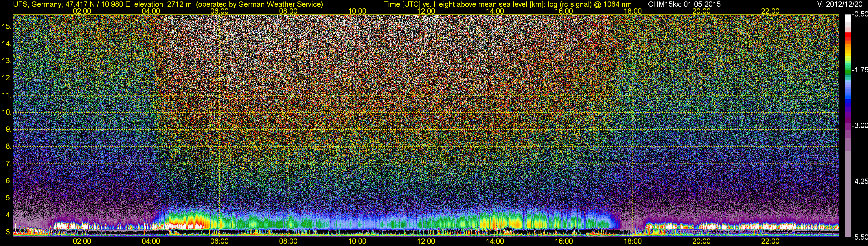Click the 'elevation: 2712 m' text
868x246 pixels.
point(163,4)
